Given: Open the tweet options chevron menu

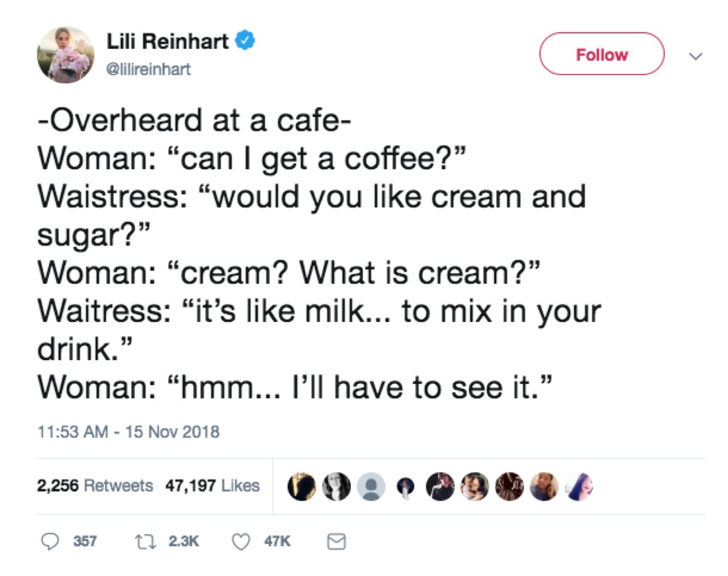Looking at the screenshot, I should pyautogui.click(x=696, y=55).
